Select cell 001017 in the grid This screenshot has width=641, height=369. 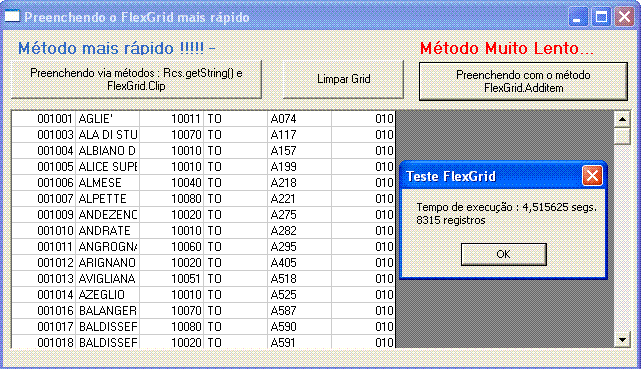(44, 327)
